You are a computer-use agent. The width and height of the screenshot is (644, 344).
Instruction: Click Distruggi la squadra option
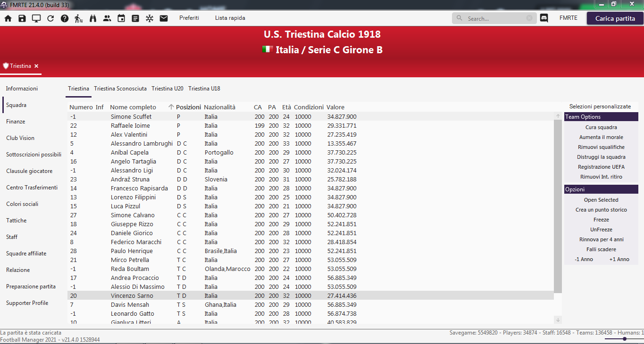click(x=601, y=157)
